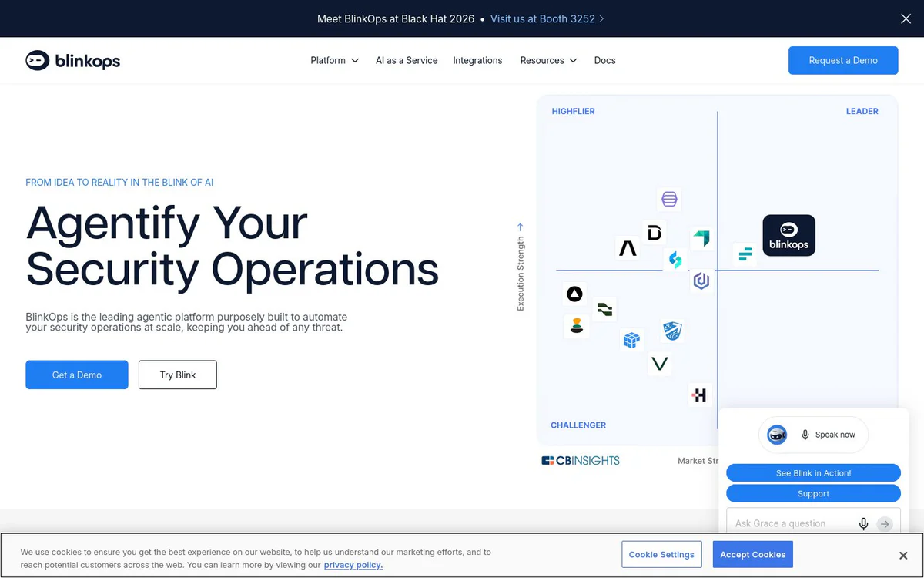Open the AI as a Service page

click(x=407, y=60)
